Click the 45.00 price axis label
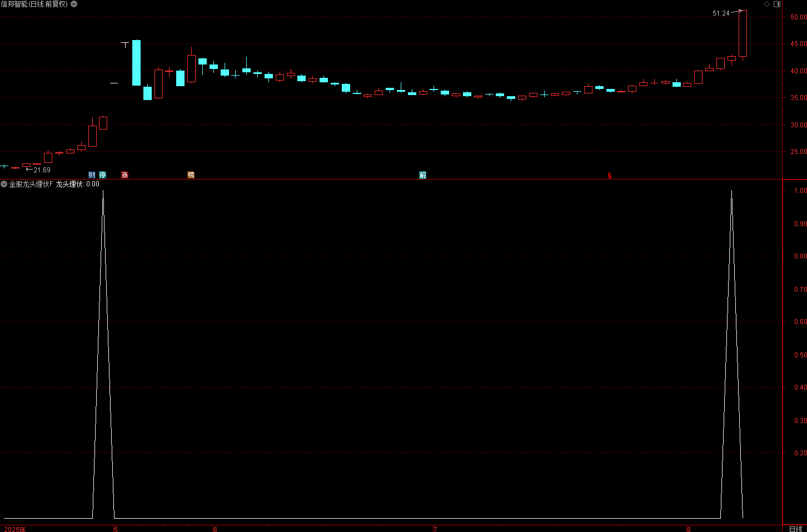This screenshot has width=807, height=532. pyautogui.click(x=798, y=44)
